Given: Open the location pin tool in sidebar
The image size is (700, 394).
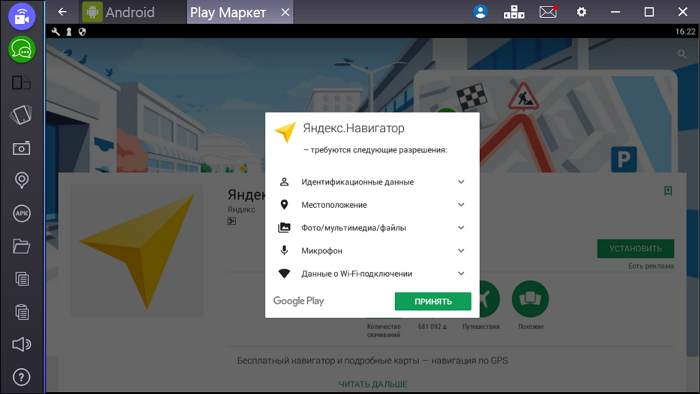Looking at the screenshot, I should [21, 180].
